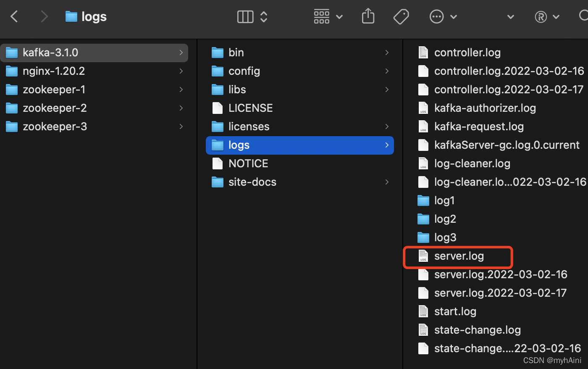Image resolution: width=588 pixels, height=369 pixels.
Task: Click the zookeeper-2 folder icon
Action: 12,108
